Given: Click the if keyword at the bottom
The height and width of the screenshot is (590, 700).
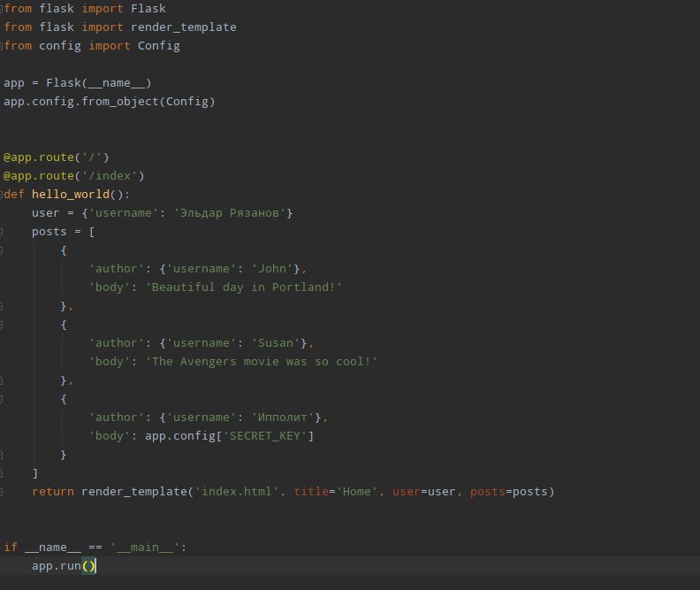Looking at the screenshot, I should click(x=11, y=548).
